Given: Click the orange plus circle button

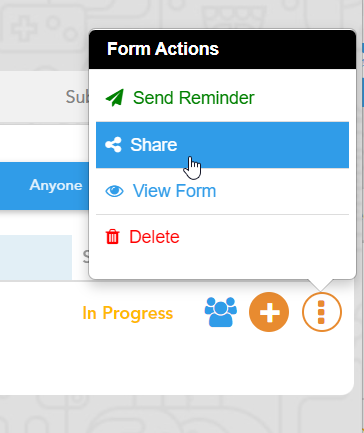Looking at the screenshot, I should (x=269, y=312).
